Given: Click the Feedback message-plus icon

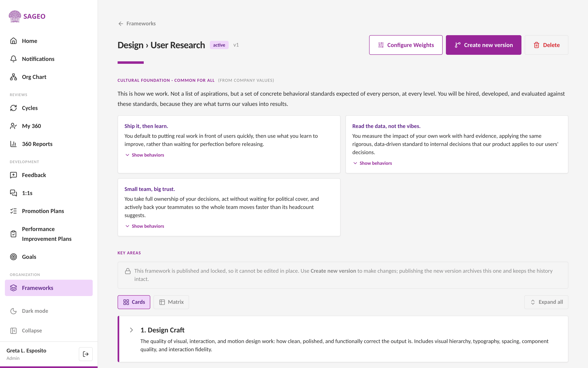Looking at the screenshot, I should click(x=14, y=175).
